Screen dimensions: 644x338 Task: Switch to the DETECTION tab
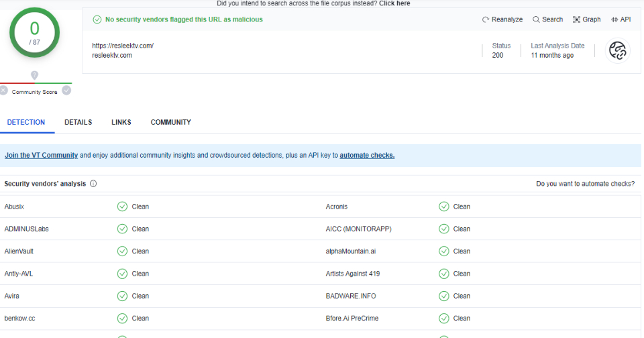coord(26,122)
